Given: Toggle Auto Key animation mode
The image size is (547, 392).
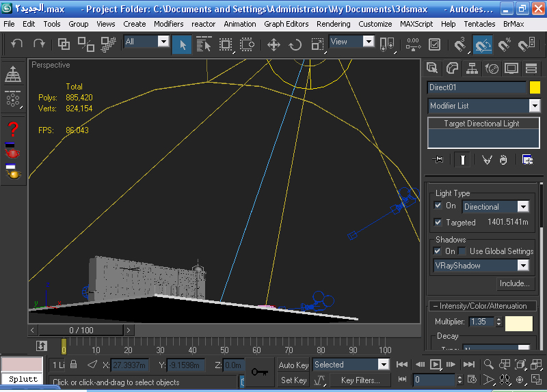Looking at the screenshot, I should tap(293, 365).
